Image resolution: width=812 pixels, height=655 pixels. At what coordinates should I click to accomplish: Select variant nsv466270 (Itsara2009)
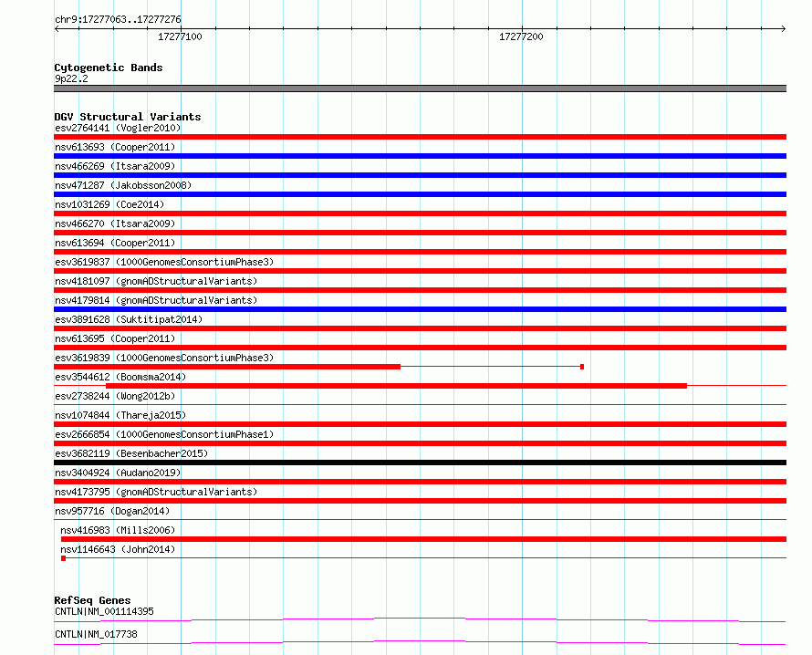click(115, 224)
